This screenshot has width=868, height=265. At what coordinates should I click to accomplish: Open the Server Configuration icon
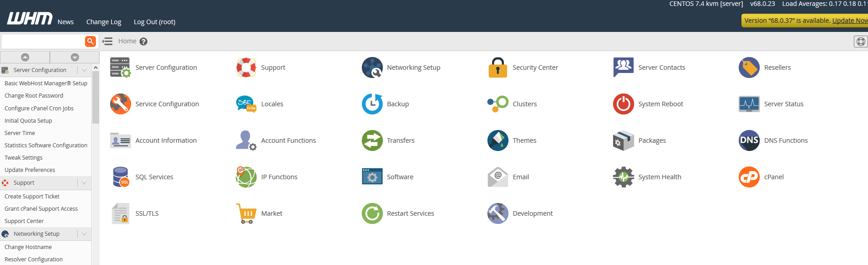[x=120, y=68]
